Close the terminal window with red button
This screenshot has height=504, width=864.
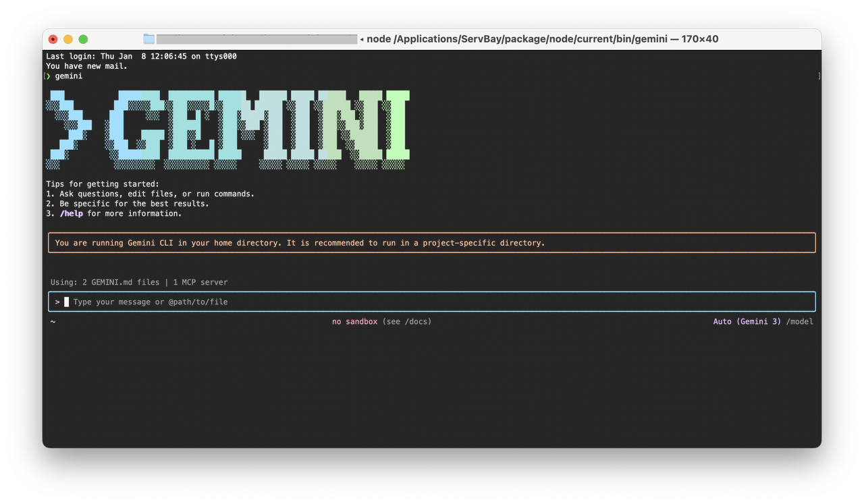(53, 39)
